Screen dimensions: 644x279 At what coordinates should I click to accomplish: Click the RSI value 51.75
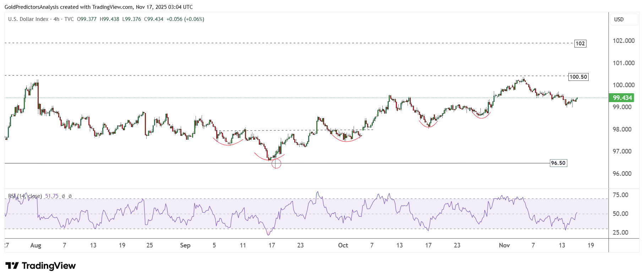tap(52, 196)
